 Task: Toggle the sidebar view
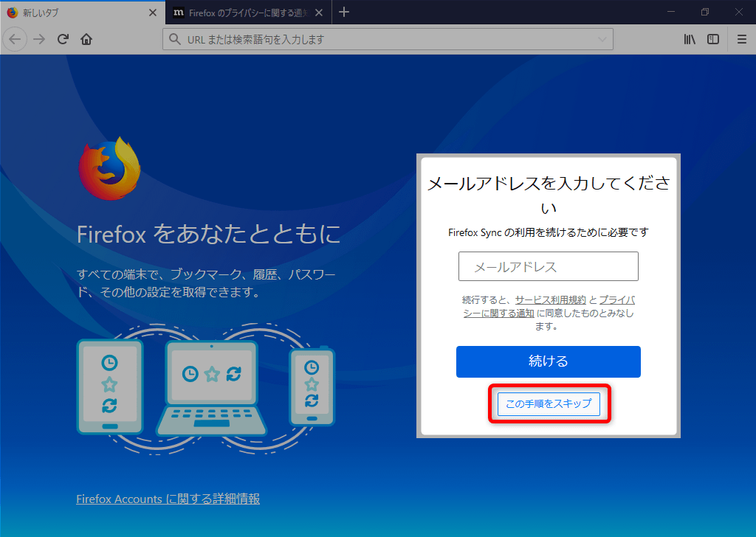[713, 39]
